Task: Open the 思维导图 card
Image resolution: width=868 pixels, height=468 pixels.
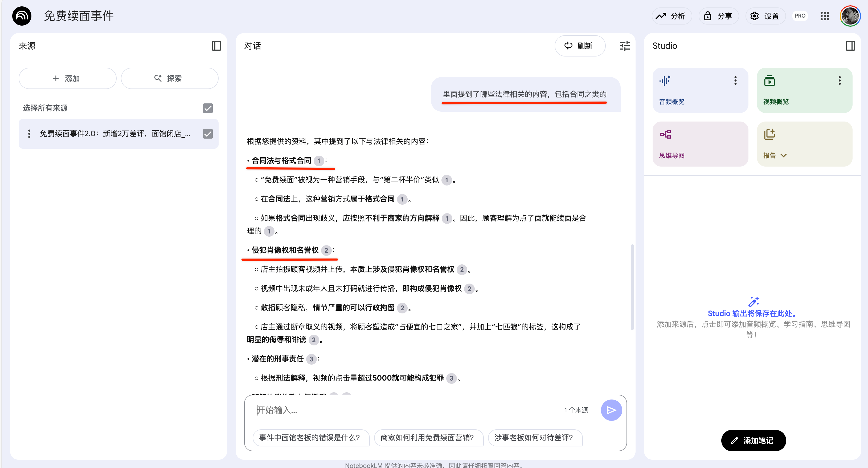Action: point(700,144)
